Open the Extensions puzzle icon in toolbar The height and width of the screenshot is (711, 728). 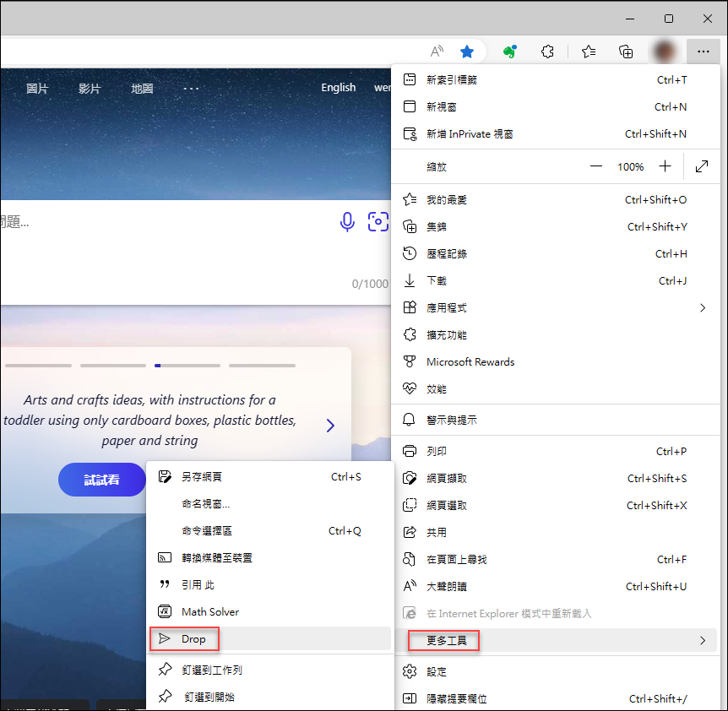click(547, 51)
